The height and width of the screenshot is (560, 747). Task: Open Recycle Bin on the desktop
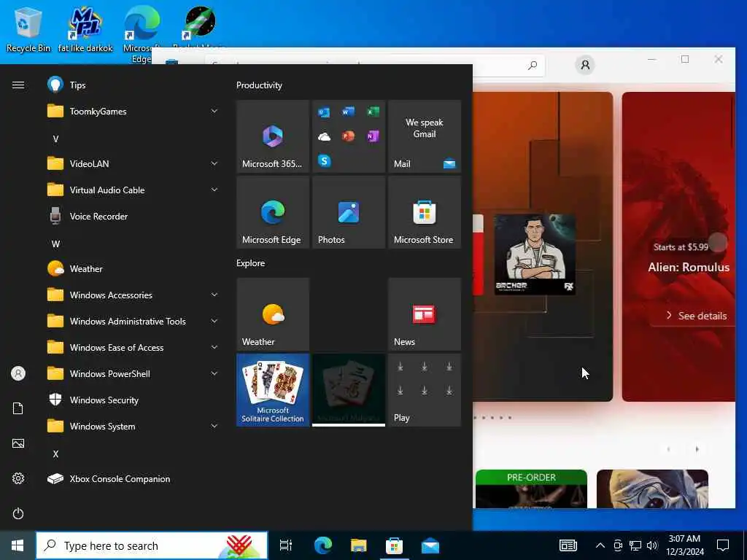[28, 29]
